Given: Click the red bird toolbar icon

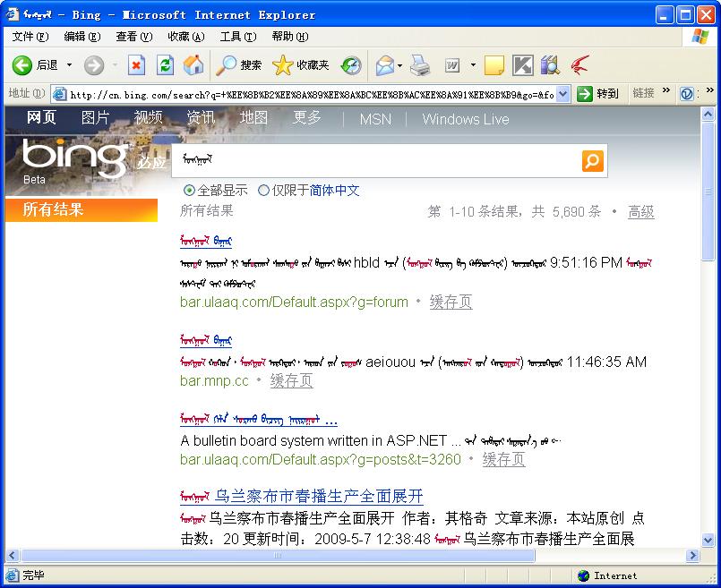Looking at the screenshot, I should coord(579,65).
